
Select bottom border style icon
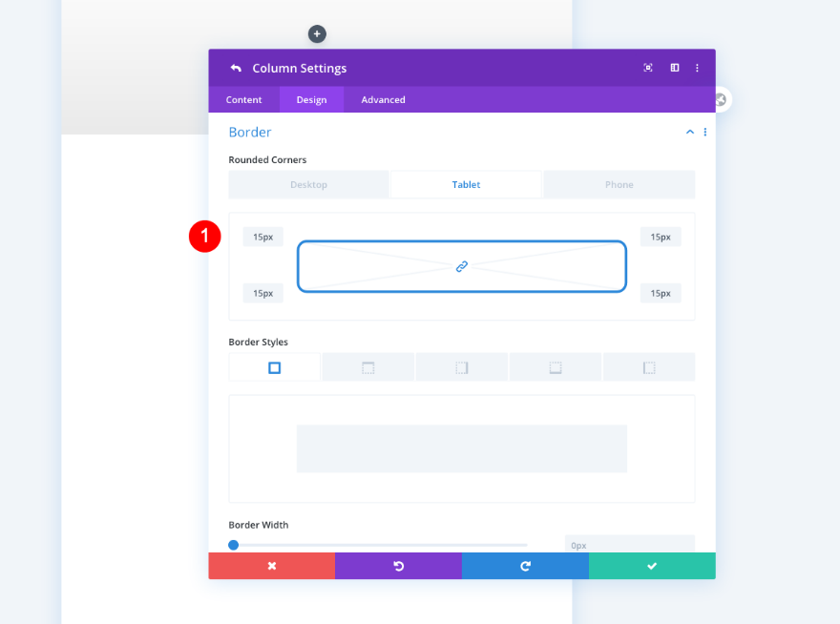(556, 367)
